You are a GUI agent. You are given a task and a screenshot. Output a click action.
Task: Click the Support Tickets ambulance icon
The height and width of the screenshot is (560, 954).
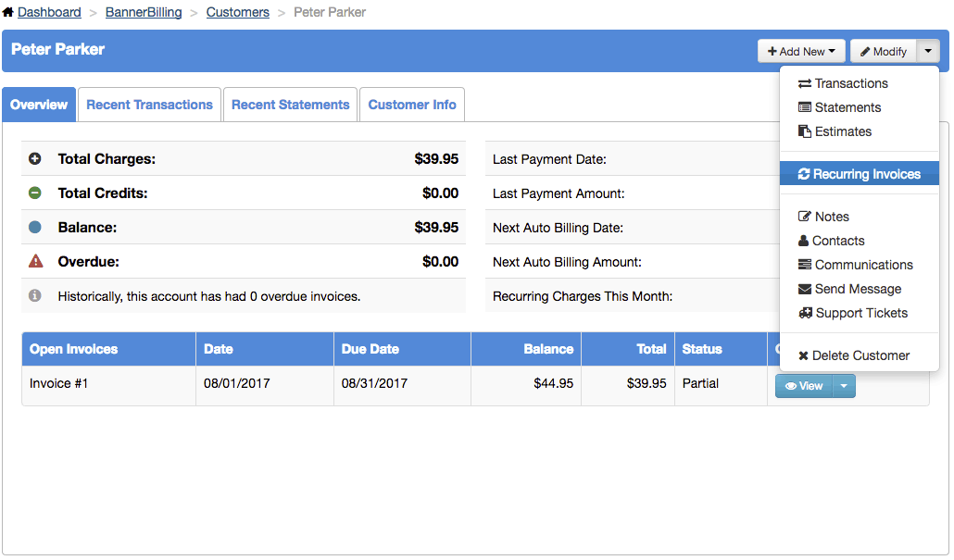[805, 313]
